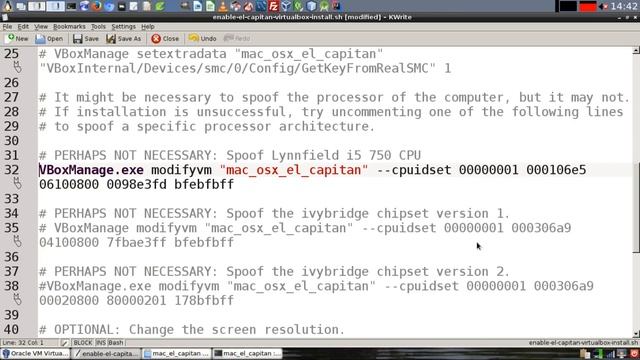
Task: Click line number 40 in gutter
Action: [x=11, y=329]
